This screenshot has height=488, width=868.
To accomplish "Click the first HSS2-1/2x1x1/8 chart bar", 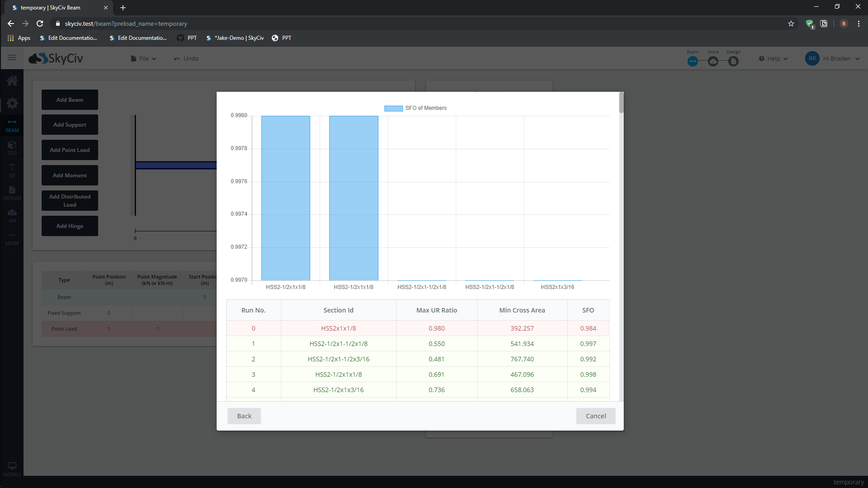I will pos(285,198).
